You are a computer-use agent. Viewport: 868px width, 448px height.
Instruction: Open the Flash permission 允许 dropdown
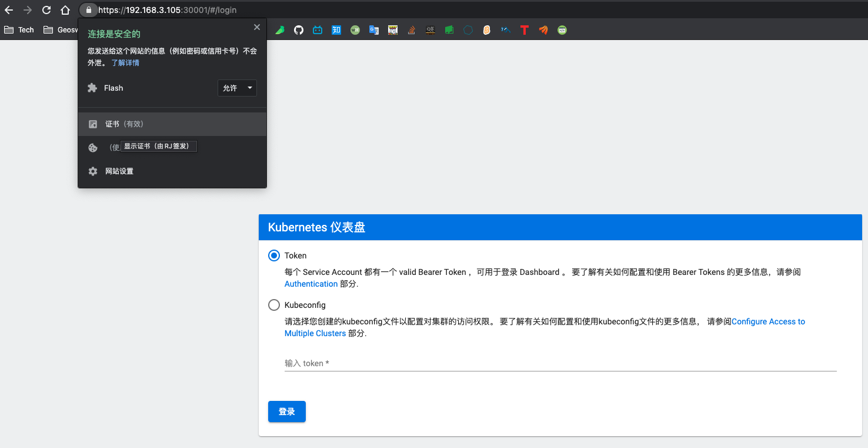[237, 88]
